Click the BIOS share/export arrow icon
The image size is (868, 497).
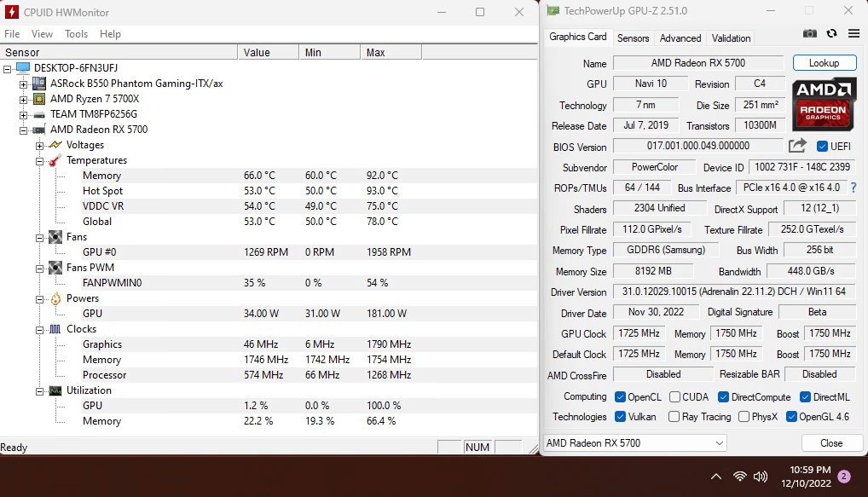pos(797,146)
